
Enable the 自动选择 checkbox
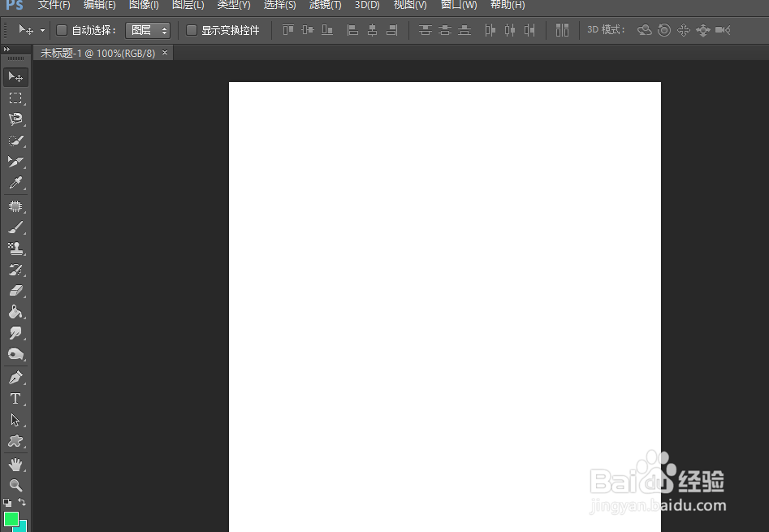point(62,30)
